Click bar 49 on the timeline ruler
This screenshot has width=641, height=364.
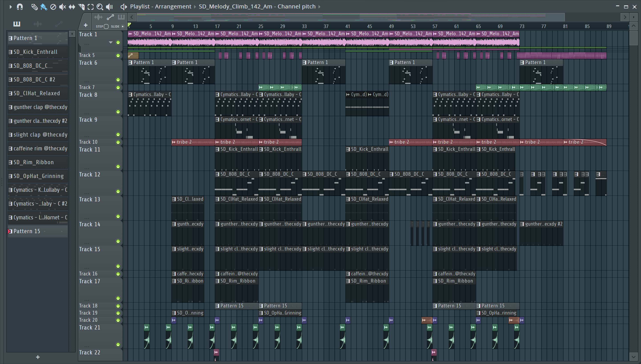tap(391, 26)
